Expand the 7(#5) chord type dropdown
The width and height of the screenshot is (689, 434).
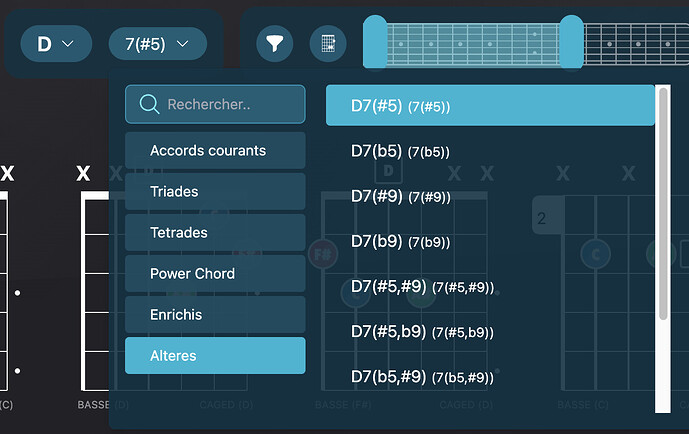click(x=157, y=44)
